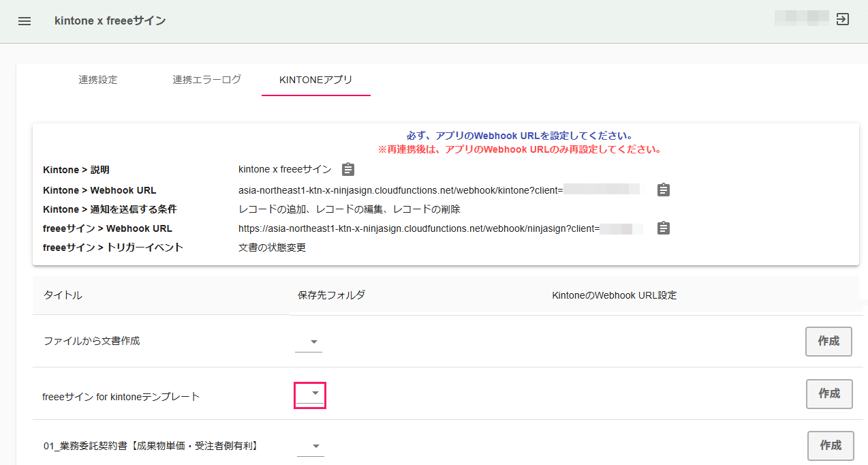Click the Kintone > 通知を送信する条件 label
This screenshot has height=465, width=868.
[x=110, y=209]
